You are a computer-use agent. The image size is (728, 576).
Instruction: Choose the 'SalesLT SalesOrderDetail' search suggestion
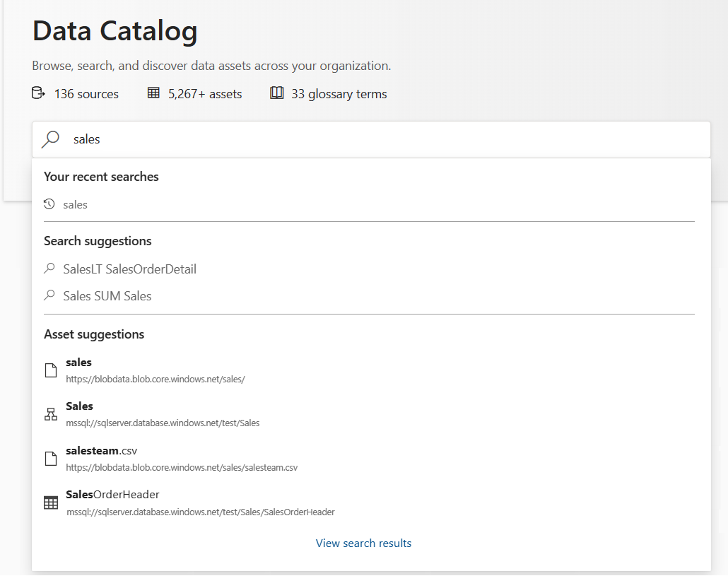pos(129,269)
